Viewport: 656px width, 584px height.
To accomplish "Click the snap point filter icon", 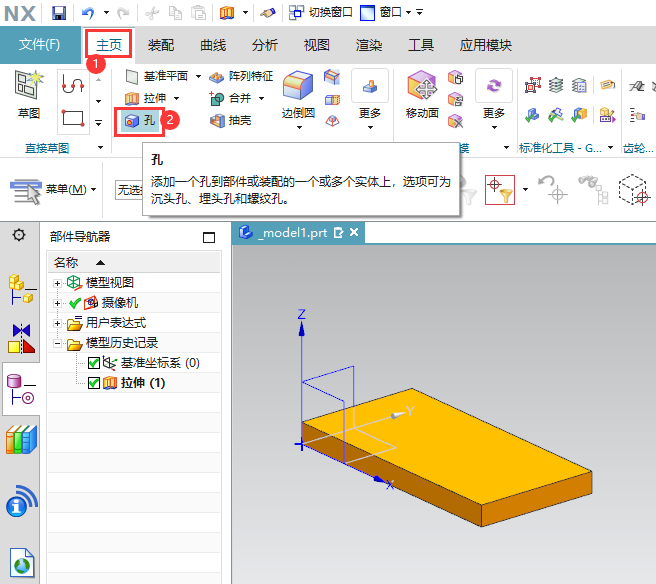I will coord(500,190).
